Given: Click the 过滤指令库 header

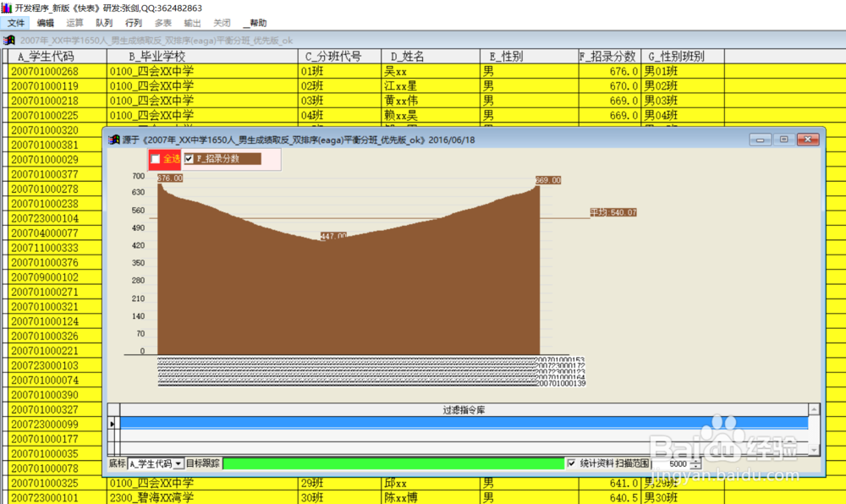Looking at the screenshot, I should pos(464,410).
